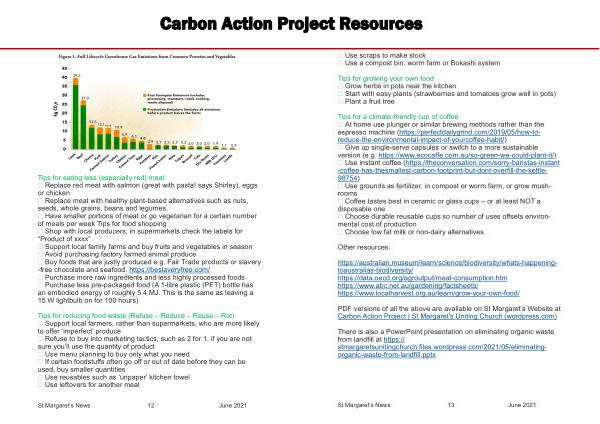Click heading 'Tips for a climate-friendly cup of coffee'

pyautogui.click(x=398, y=117)
